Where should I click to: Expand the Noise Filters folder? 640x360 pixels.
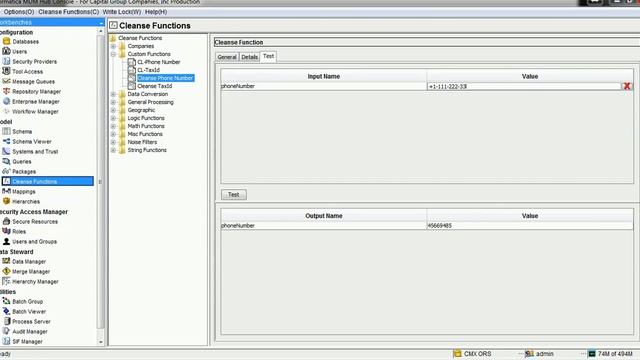[x=113, y=142]
